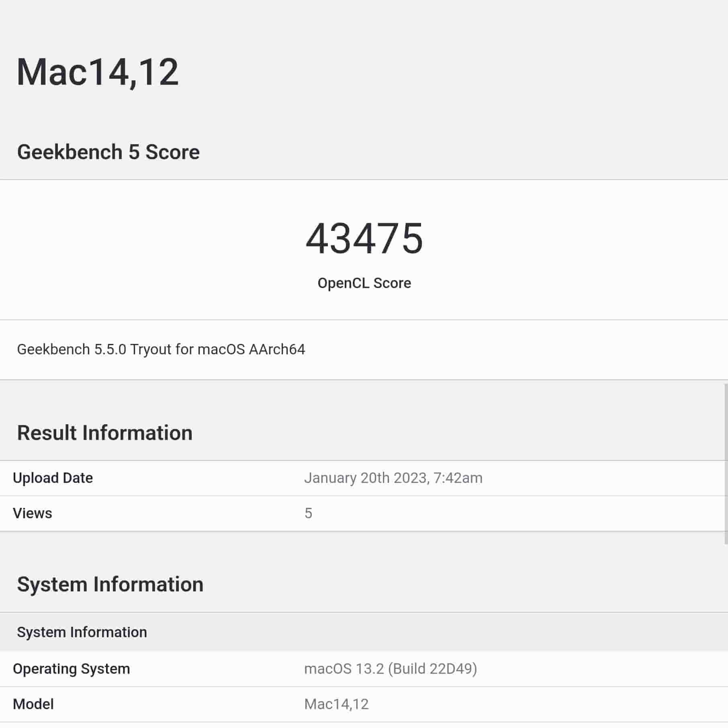Screen dimensions: 728x728
Task: Click the 7:42am upload time
Action: coord(458,478)
